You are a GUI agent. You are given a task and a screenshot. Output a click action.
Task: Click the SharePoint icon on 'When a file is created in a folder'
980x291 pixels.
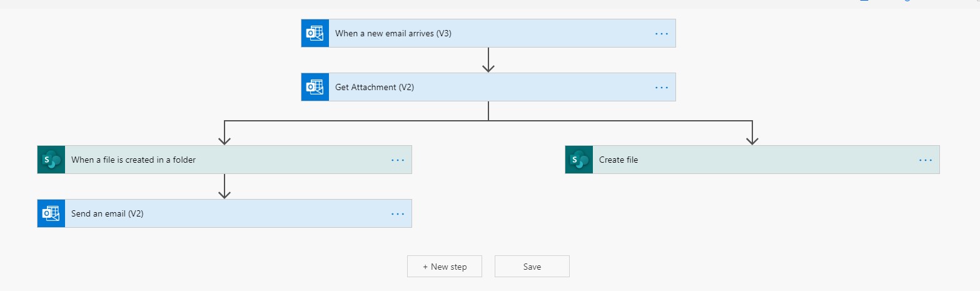51,160
